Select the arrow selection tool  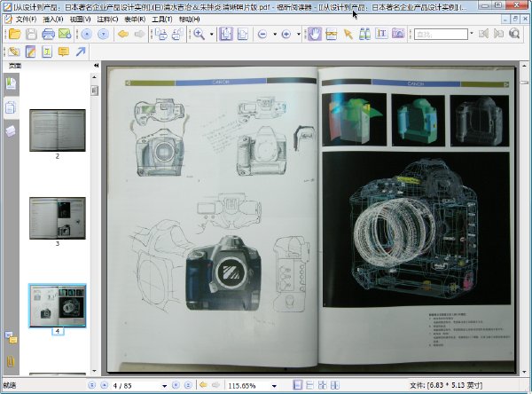(x=348, y=34)
